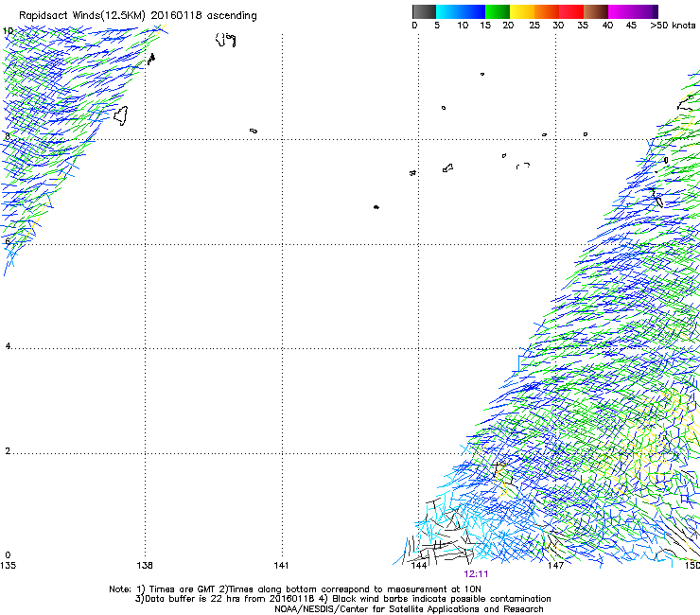Choose the yellow 20-25 knots legend swatch
This screenshot has height=615, width=700.
[522, 11]
